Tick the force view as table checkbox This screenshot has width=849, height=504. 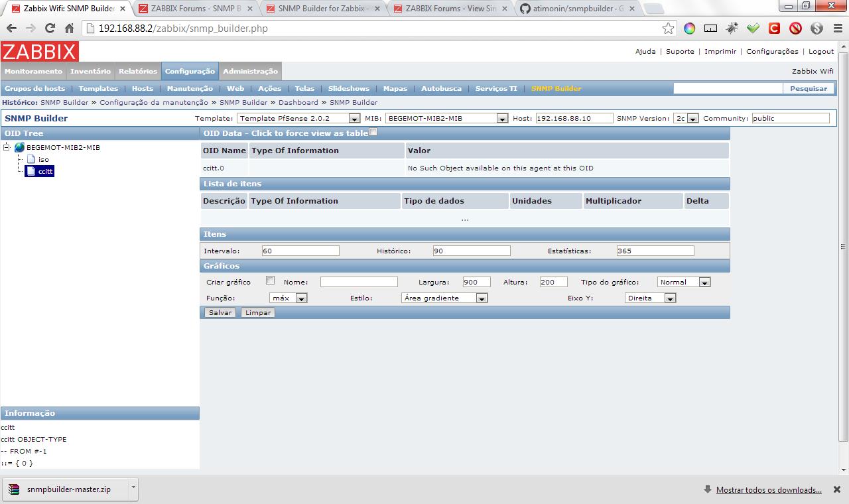(x=373, y=132)
